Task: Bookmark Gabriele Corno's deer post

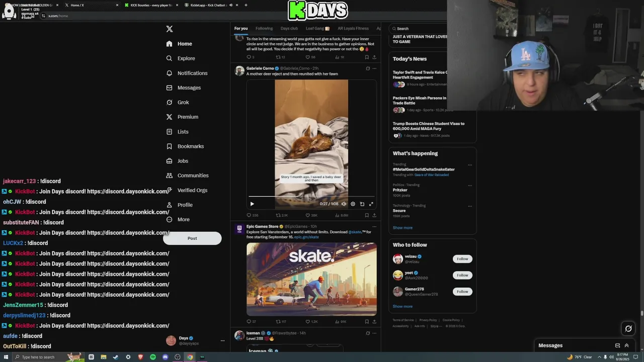Action: pos(367,215)
